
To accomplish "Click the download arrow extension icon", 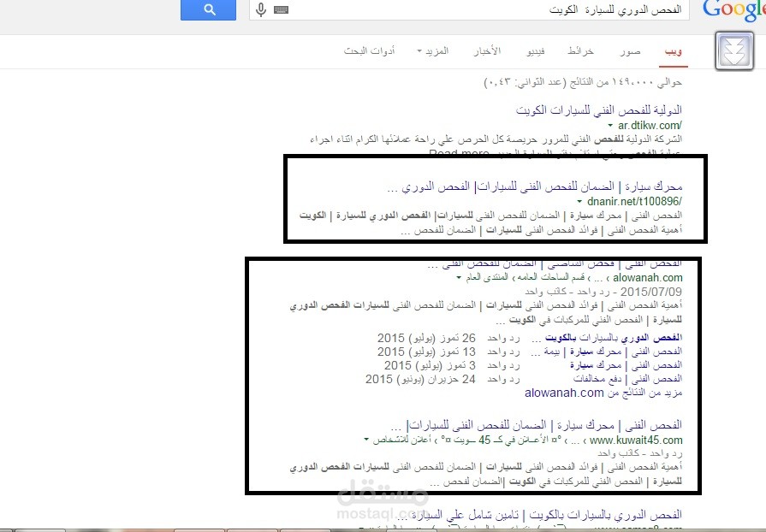I will click(734, 50).
